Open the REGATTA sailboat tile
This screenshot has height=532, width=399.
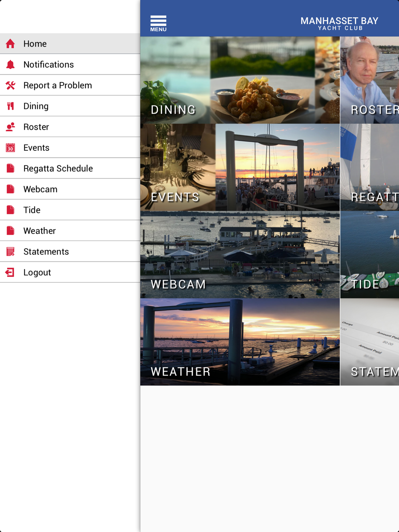(x=370, y=167)
